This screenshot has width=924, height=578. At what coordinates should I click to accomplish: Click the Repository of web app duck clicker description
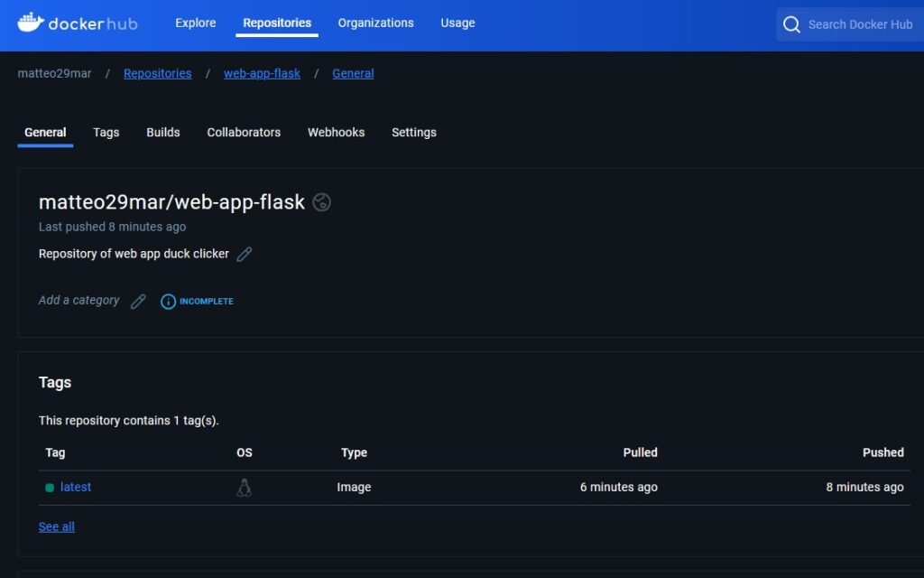(134, 254)
